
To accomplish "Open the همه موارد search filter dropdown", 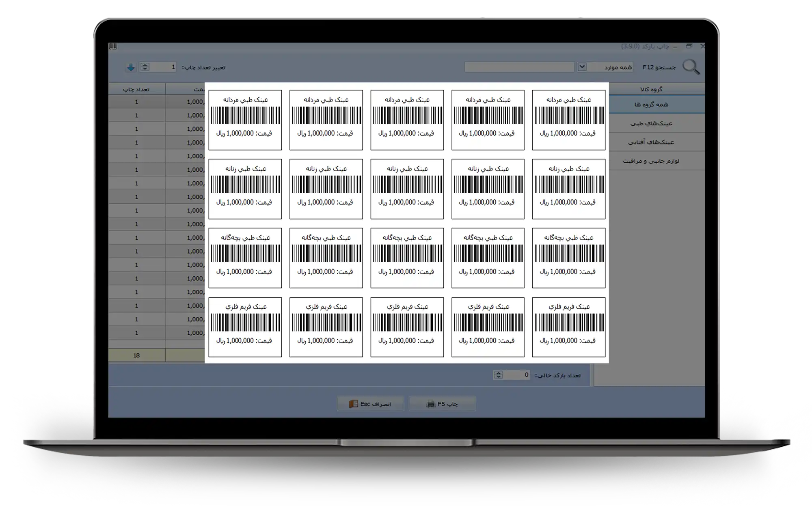I will tap(582, 67).
